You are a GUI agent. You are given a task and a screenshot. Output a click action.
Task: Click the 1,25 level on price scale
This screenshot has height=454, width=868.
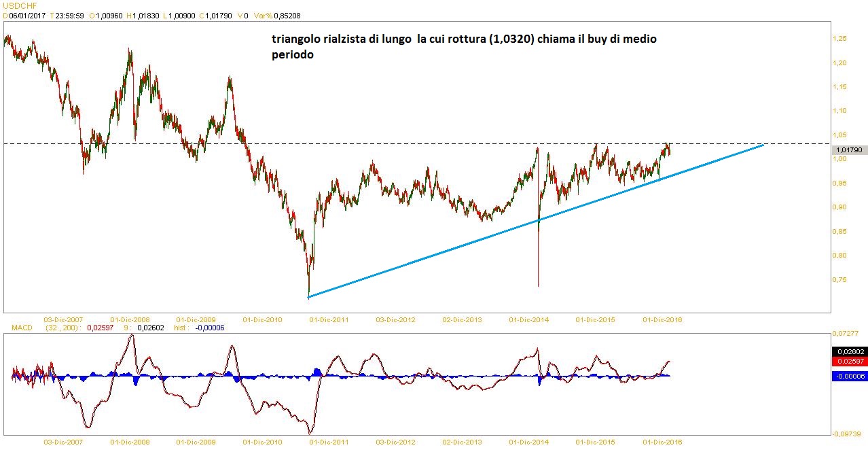(841, 39)
